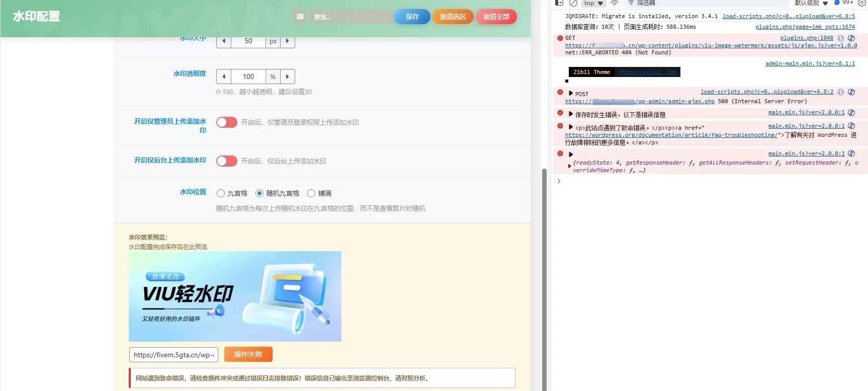Click the AI explain icon on the GET error row
868x391 pixels.
pos(851,38)
